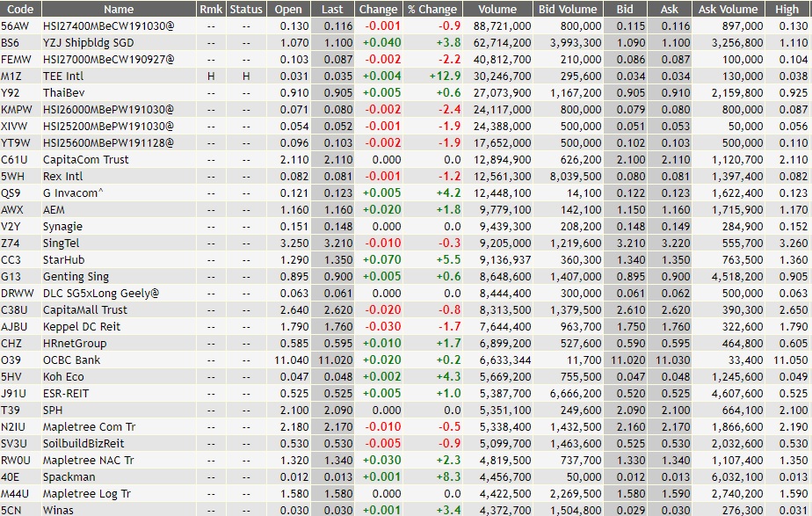Select the SPH stock name
812x516 pixels.
[53, 411]
